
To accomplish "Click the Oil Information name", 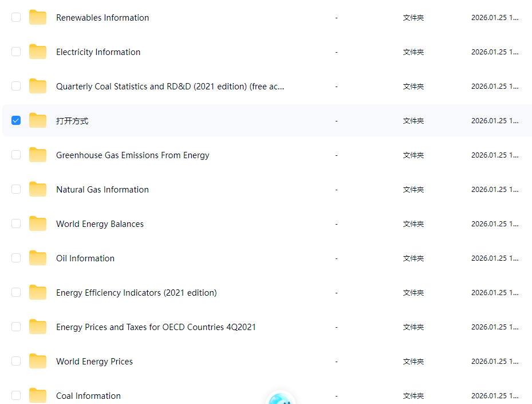I will tap(85, 258).
